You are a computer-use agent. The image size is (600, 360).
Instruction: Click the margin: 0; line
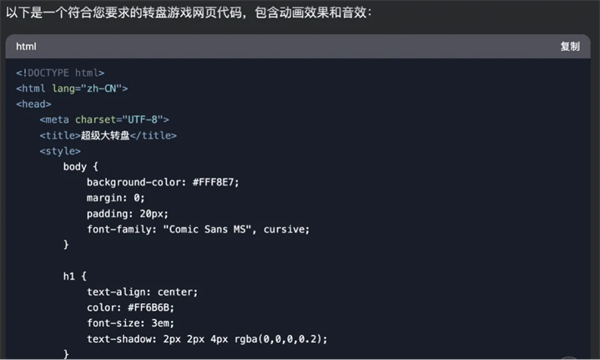tap(116, 198)
